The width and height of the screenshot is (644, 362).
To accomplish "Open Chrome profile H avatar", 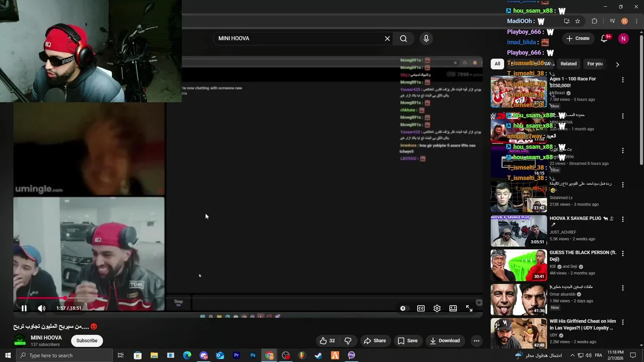I will pos(624,21).
